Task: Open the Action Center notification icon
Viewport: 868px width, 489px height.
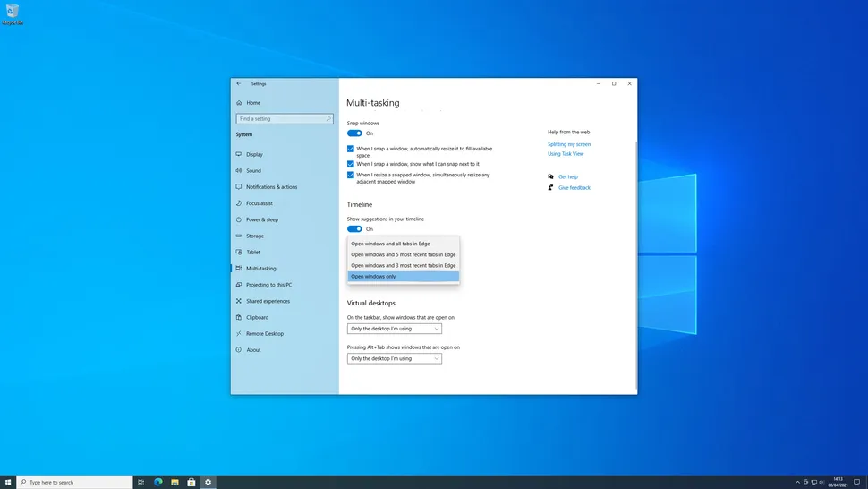Action: click(857, 483)
